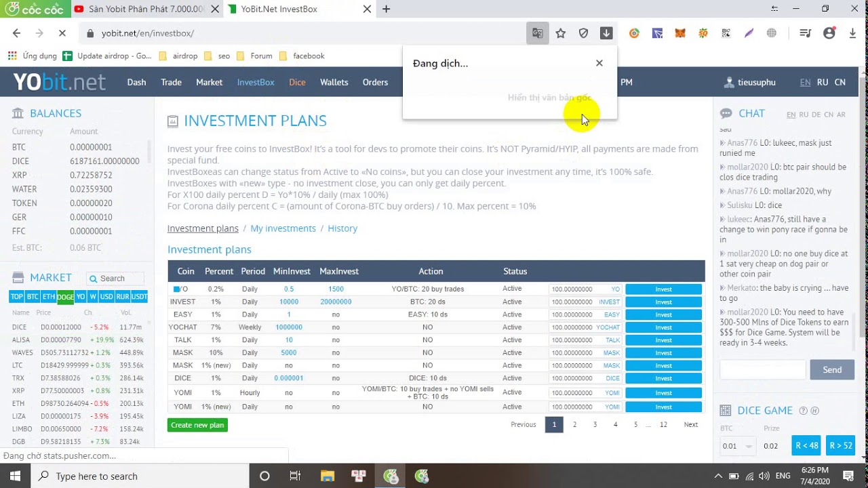Image resolution: width=868 pixels, height=488 pixels.
Task: Select the ETH market tab
Action: click(49, 297)
